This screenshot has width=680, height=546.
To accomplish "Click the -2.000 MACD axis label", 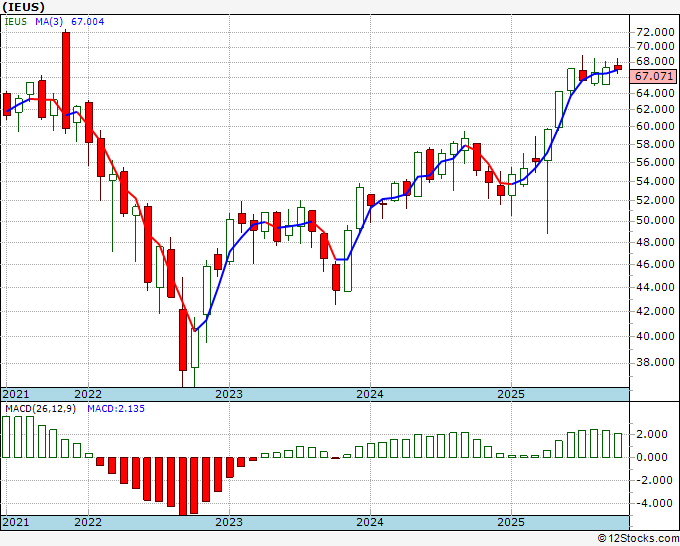I will (652, 480).
